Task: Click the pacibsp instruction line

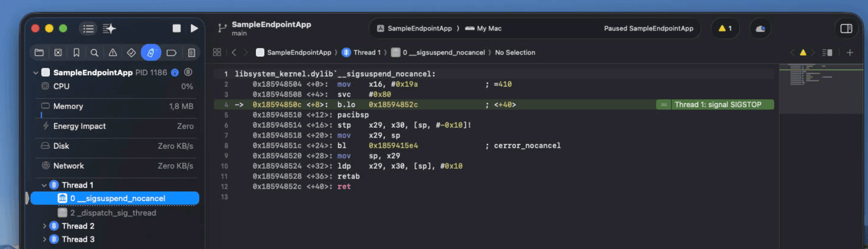Action: 311,115
